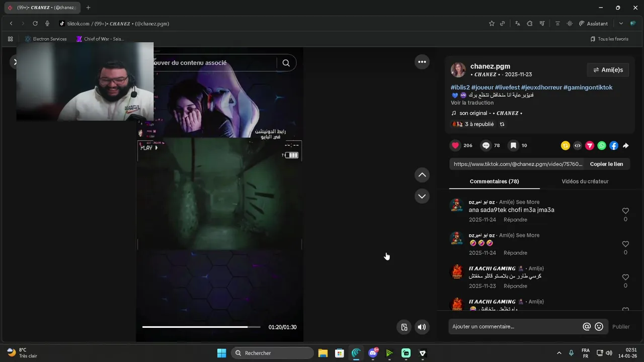This screenshot has height=362, width=644.
Task: Switch to Vidéos du créateur tab
Action: coord(585,182)
